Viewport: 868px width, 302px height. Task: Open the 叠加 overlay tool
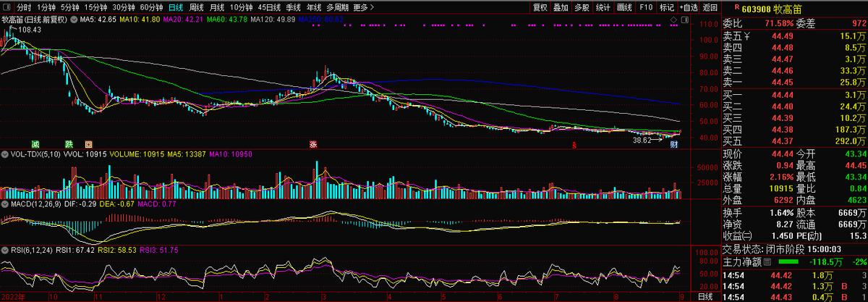click(561, 7)
